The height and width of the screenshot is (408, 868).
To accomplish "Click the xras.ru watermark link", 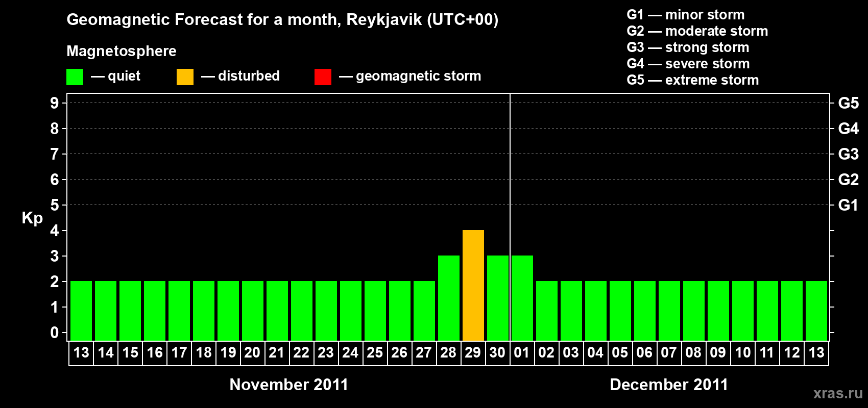I will pos(838,393).
